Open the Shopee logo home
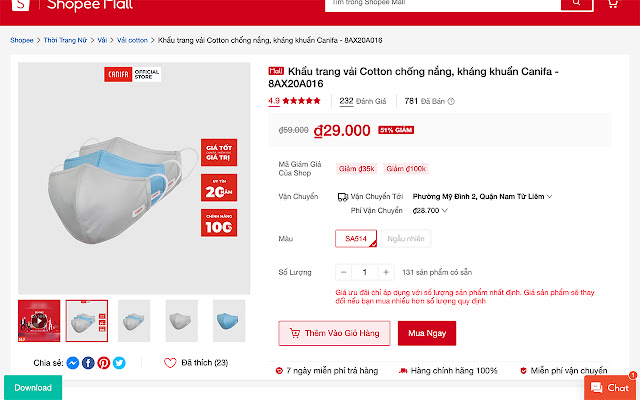The height and width of the screenshot is (400, 640). tap(21, 4)
